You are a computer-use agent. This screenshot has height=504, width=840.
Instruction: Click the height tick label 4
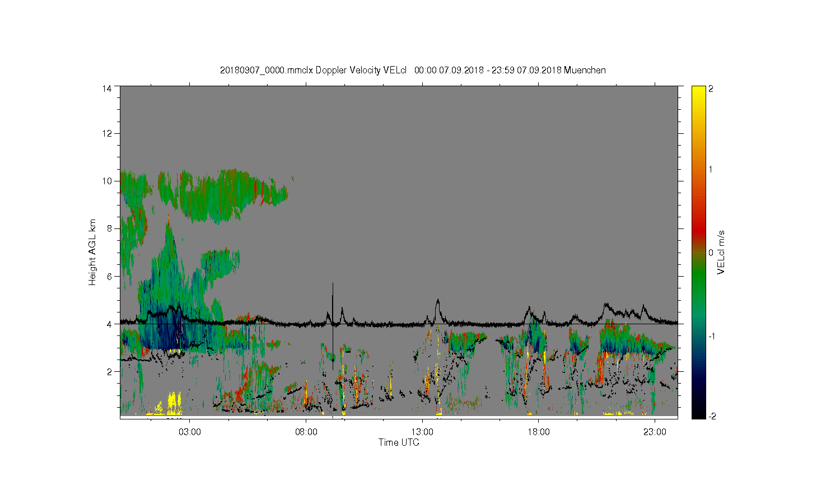(x=109, y=324)
